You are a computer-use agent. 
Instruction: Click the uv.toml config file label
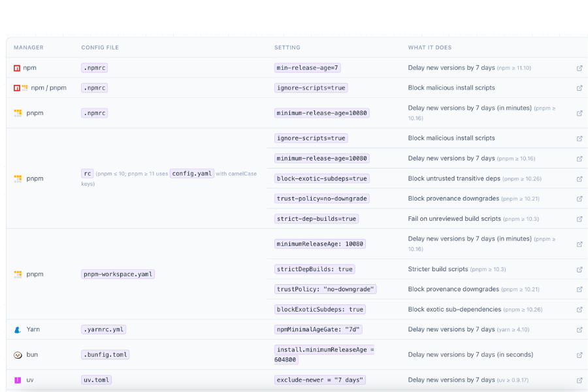tap(97, 380)
